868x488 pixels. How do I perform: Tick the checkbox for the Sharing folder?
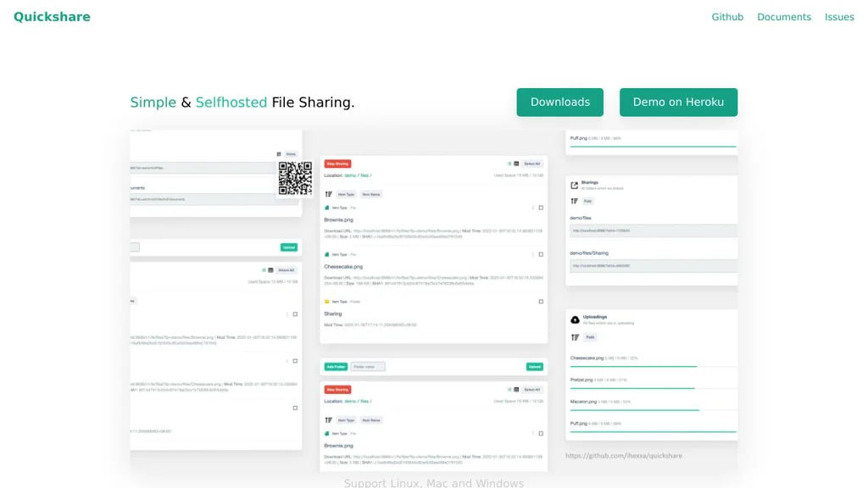[541, 302]
